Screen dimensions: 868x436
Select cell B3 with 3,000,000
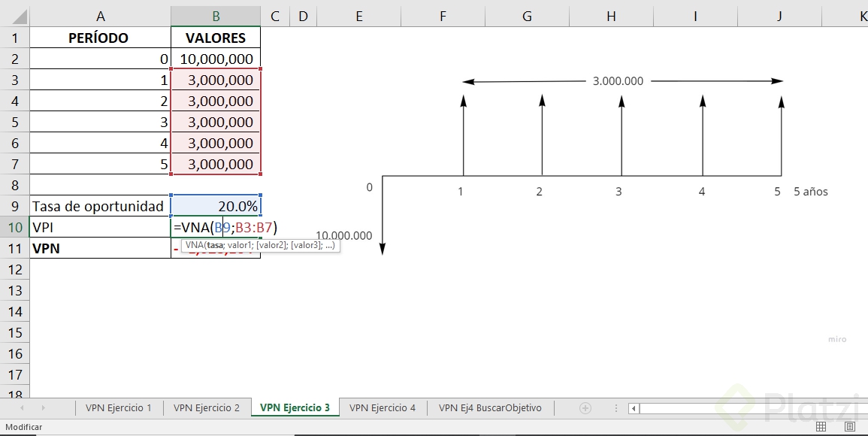216,80
